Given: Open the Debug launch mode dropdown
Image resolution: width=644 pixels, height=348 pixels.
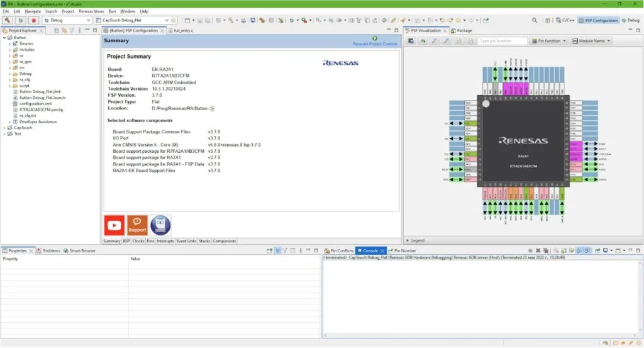Looking at the screenshot, I should (x=67, y=20).
